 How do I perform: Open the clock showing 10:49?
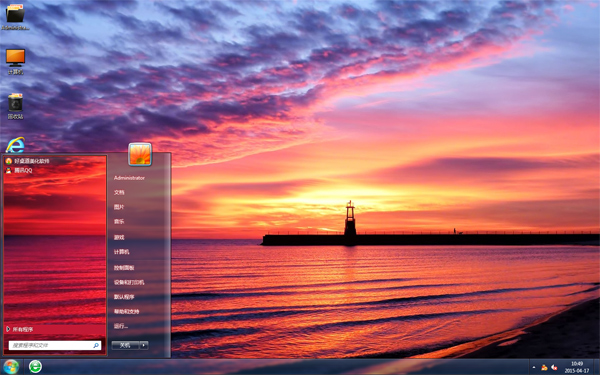click(577, 367)
